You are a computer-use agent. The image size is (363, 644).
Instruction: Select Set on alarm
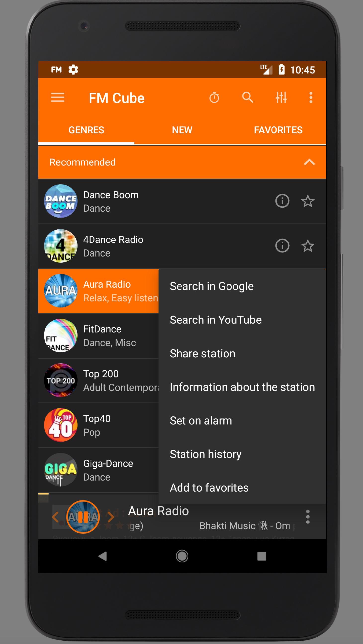point(242,420)
